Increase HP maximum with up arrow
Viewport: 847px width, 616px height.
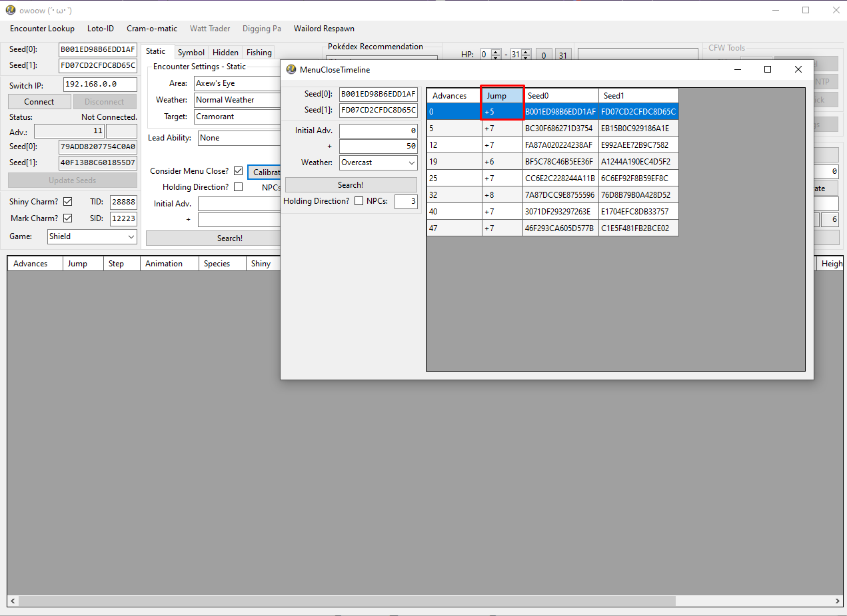click(x=526, y=52)
